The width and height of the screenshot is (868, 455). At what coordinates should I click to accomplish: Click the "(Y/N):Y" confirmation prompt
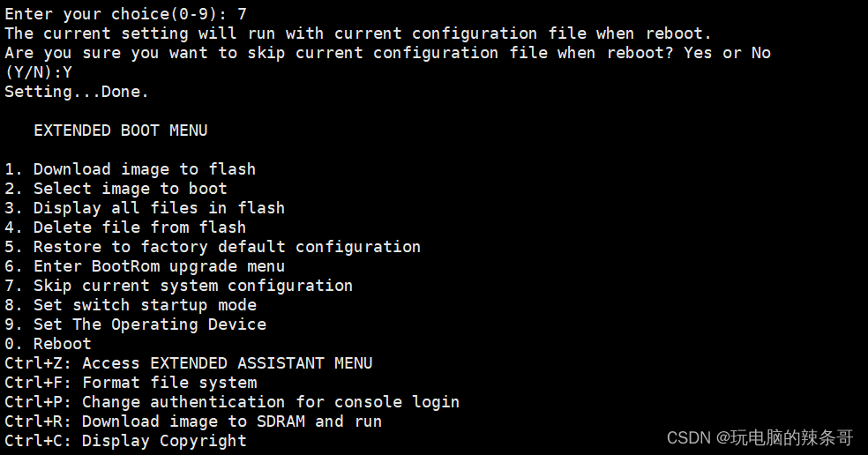38,72
